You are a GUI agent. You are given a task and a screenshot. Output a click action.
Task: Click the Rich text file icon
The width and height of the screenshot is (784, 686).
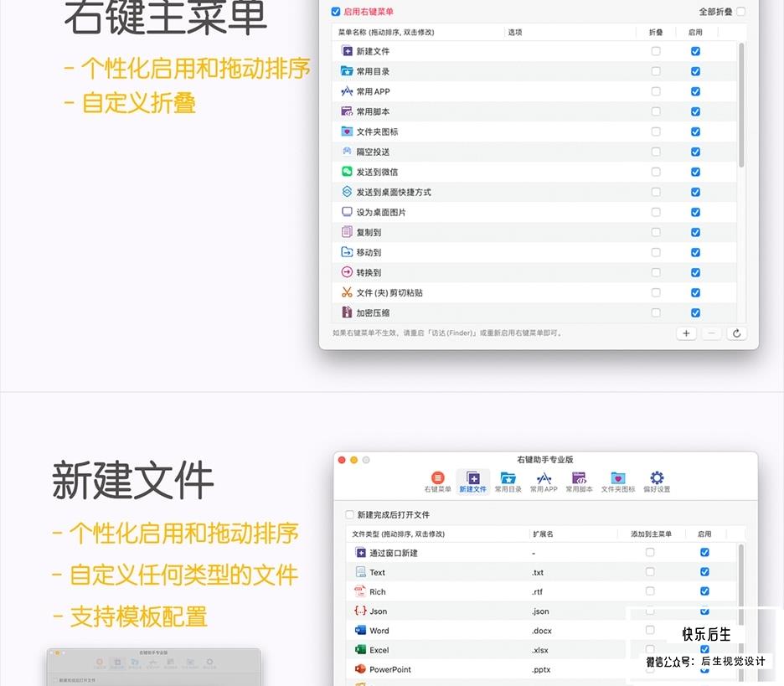point(360,591)
